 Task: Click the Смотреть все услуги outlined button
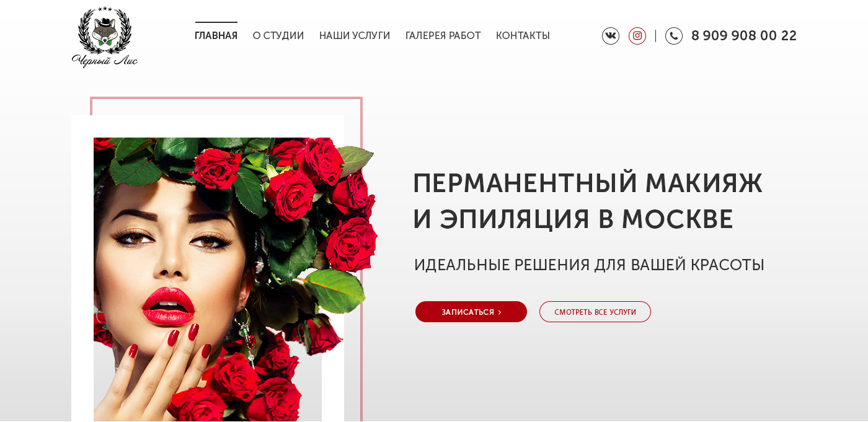click(x=595, y=312)
